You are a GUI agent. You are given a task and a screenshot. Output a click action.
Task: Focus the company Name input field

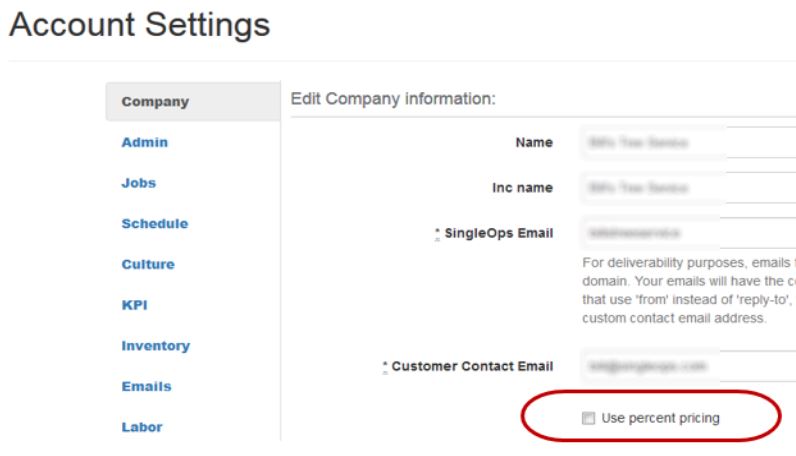[x=688, y=142]
